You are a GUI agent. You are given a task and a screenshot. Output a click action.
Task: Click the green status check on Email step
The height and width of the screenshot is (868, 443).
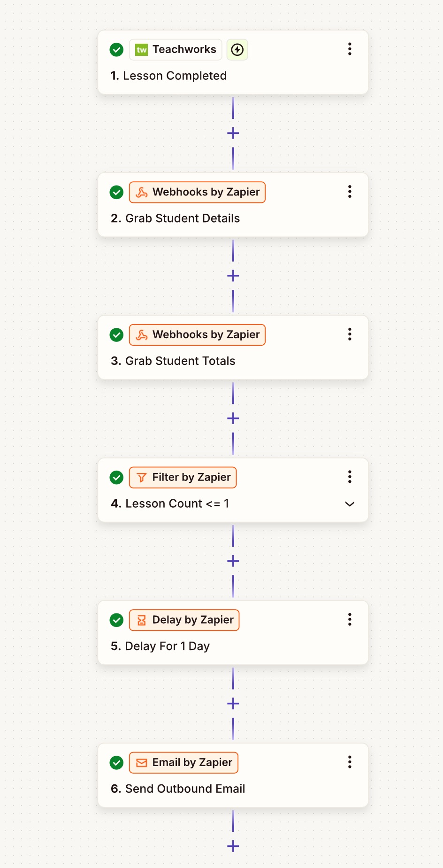click(116, 763)
